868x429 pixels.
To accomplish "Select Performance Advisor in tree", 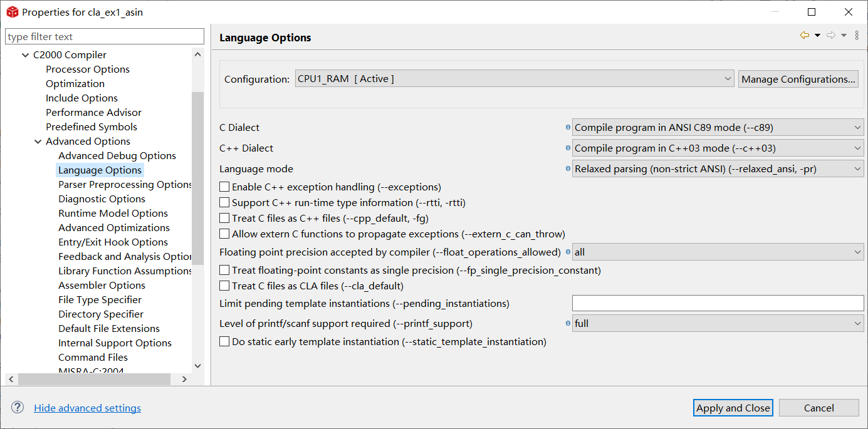I will (x=93, y=112).
